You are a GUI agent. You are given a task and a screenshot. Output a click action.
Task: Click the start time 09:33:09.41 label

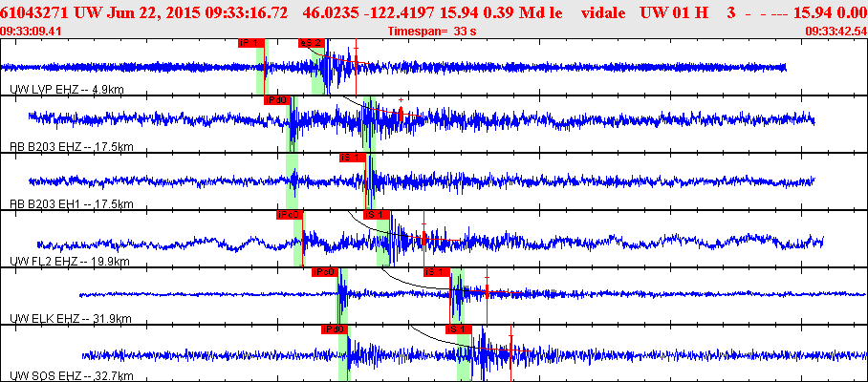pos(32,31)
